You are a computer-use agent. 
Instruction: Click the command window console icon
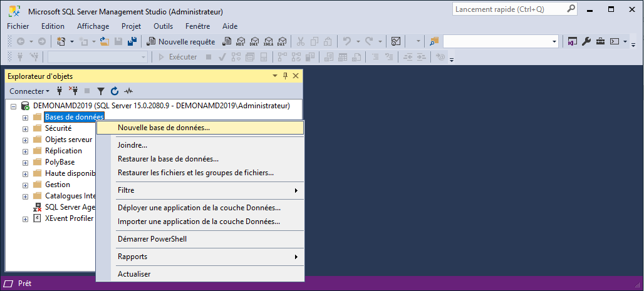(615, 41)
